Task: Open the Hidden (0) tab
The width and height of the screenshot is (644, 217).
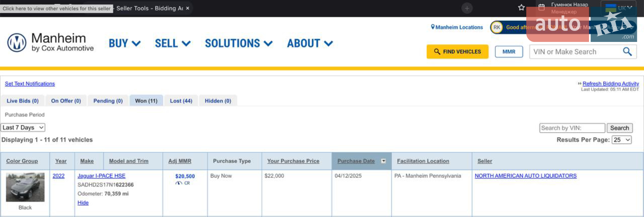Action: 218,101
